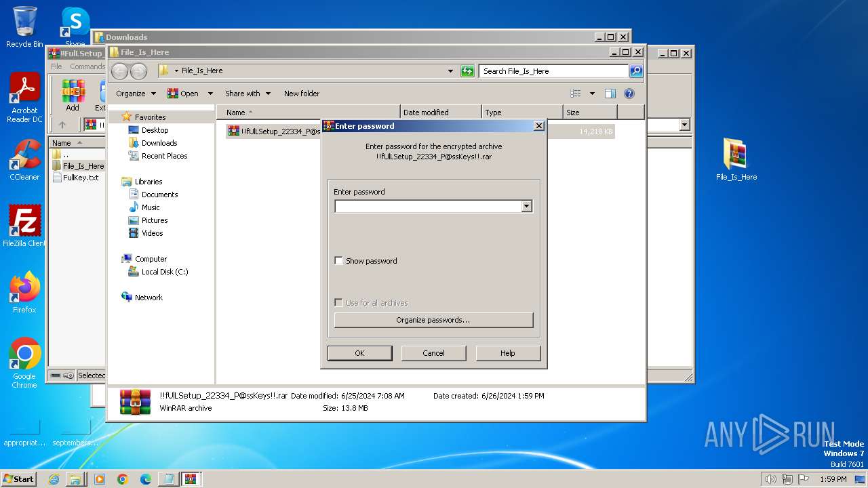The height and width of the screenshot is (488, 868).
Task: Open Music library in sidebar
Action: 151,207
